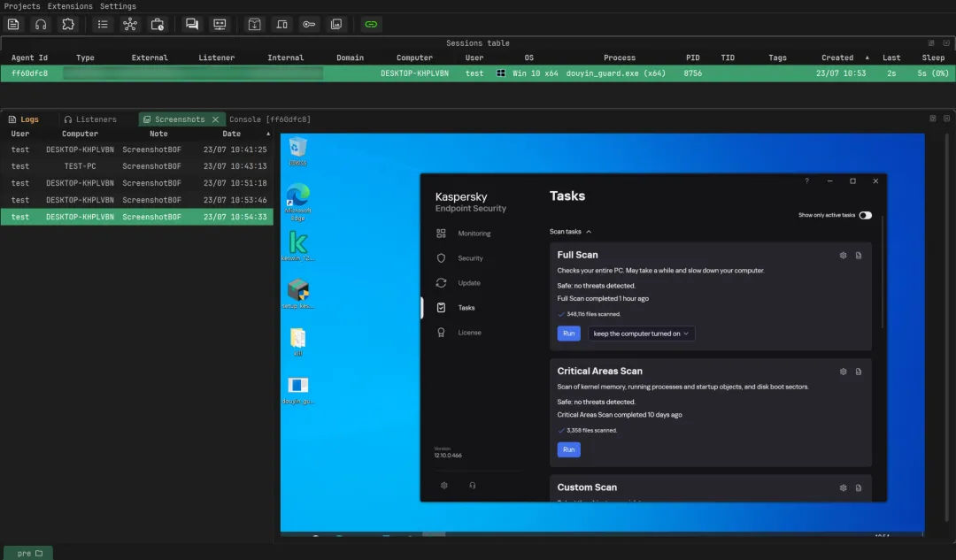Open Custom Scan settings gear icon
This screenshot has height=560, width=956.
[844, 488]
